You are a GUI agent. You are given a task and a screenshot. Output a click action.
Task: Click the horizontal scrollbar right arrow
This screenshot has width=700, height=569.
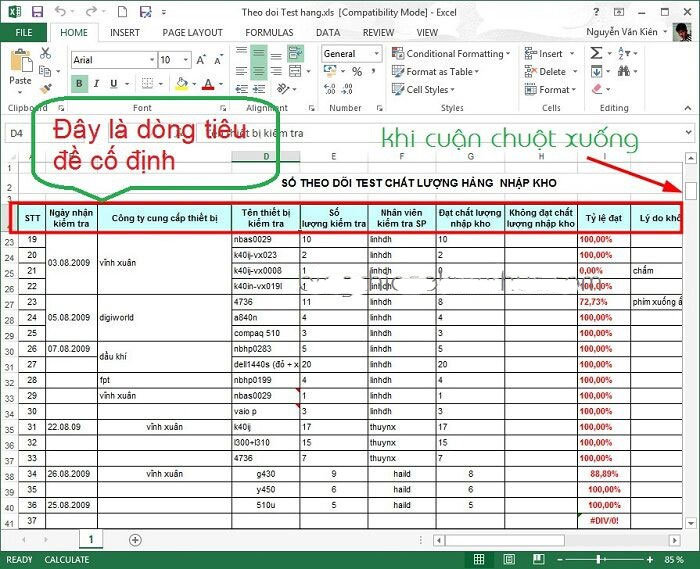[675, 540]
